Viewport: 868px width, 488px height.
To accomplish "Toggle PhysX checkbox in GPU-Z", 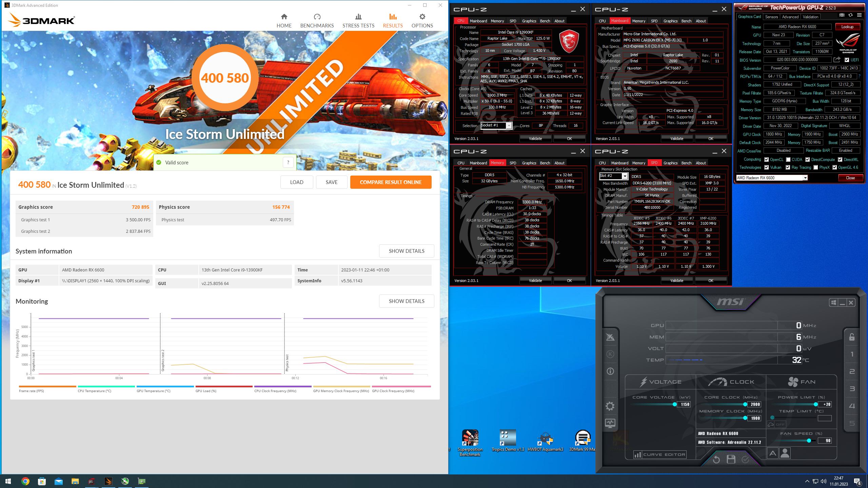I will tap(815, 167).
